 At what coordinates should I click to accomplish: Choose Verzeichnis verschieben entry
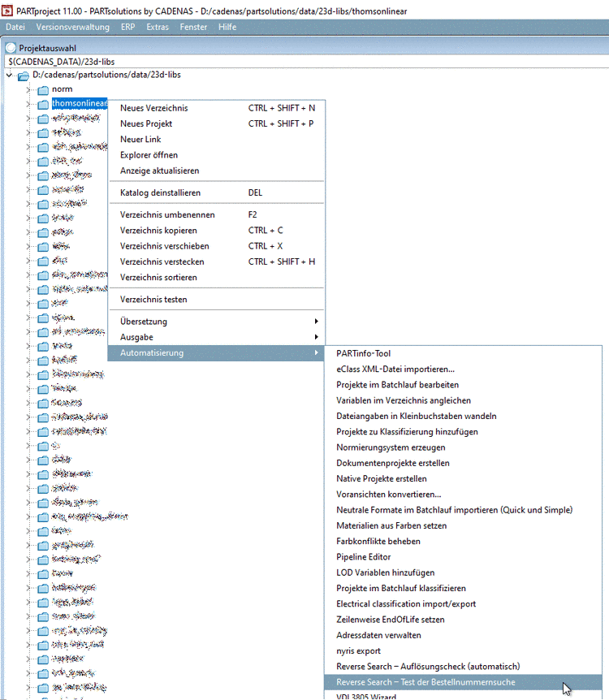click(217, 246)
